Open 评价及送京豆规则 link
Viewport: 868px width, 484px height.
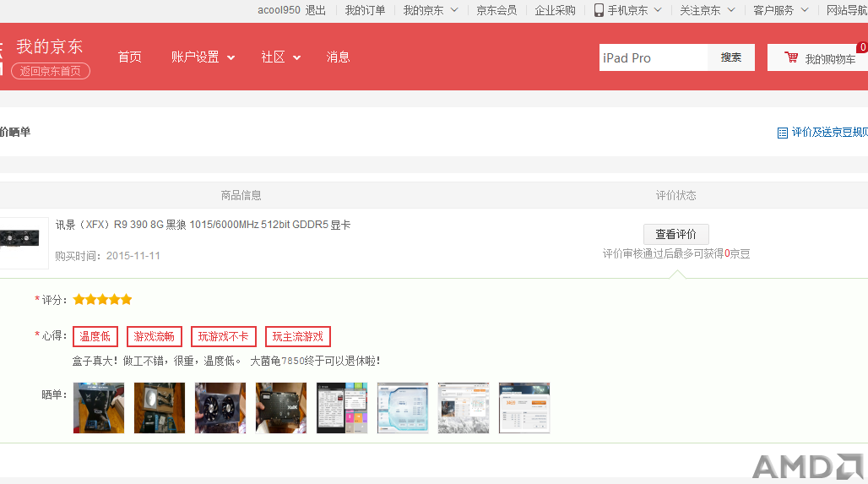click(829, 133)
